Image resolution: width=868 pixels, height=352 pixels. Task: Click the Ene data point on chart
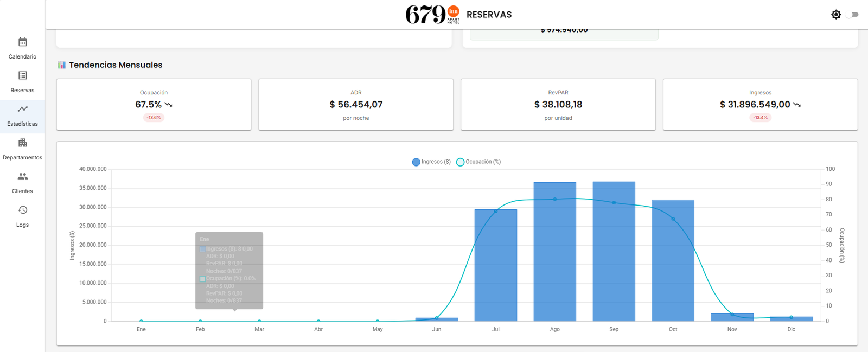tap(141, 321)
